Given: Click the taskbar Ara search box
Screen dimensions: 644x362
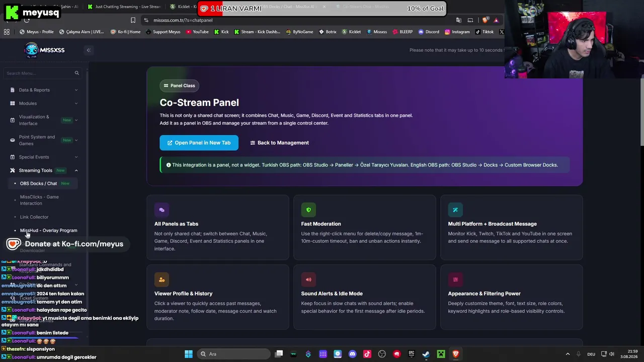Looking at the screenshot, I should 233,354.
